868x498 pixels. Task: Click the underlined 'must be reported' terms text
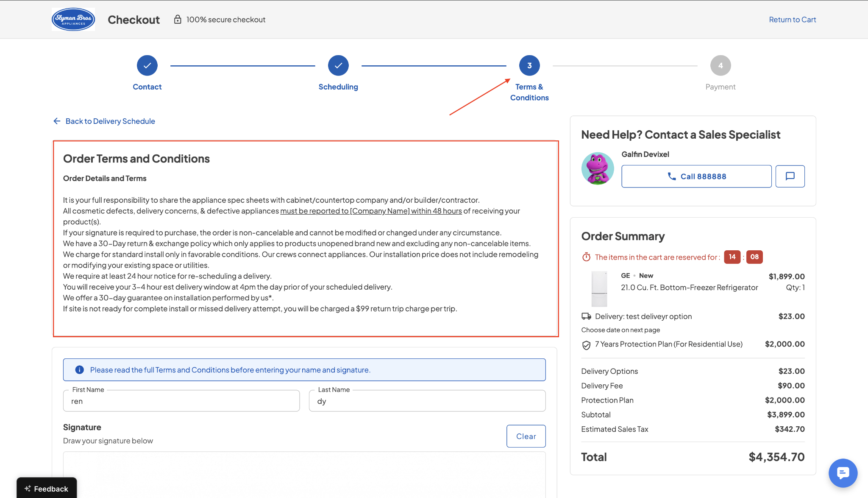click(x=371, y=211)
